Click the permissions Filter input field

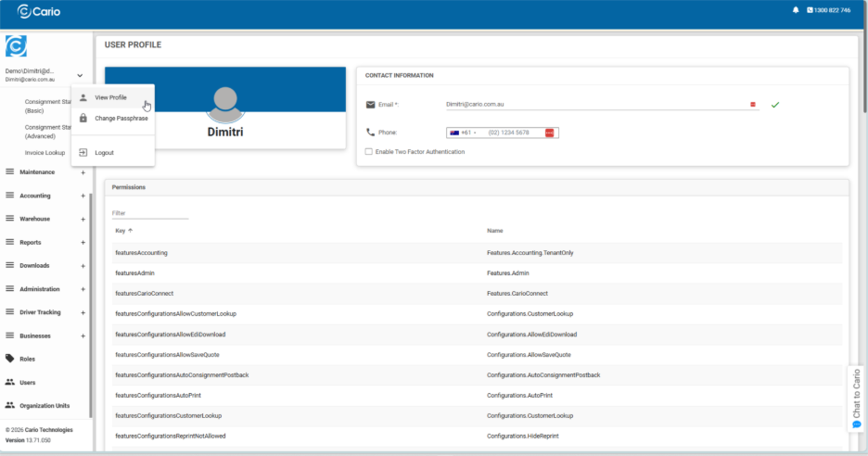[149, 213]
